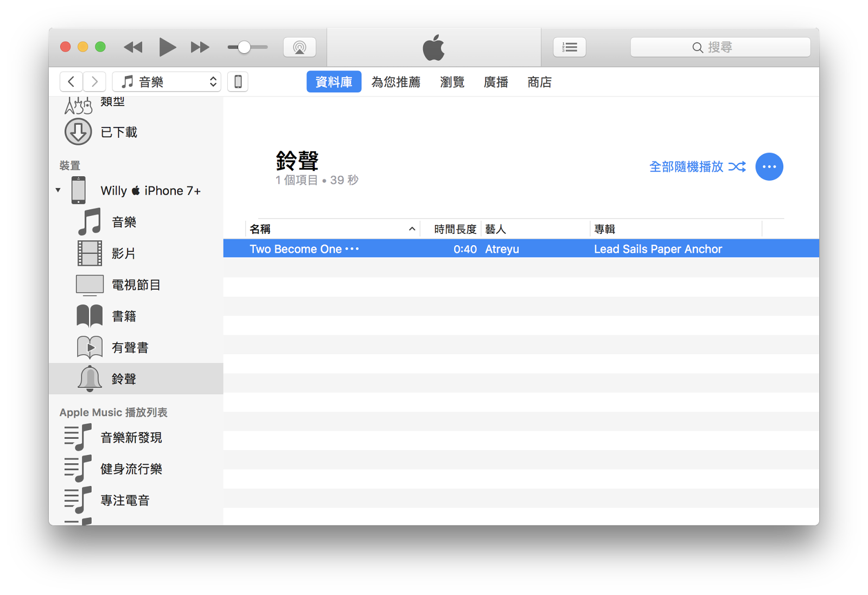Switch to the 資料庫 tab
The height and width of the screenshot is (595, 868).
coord(334,82)
